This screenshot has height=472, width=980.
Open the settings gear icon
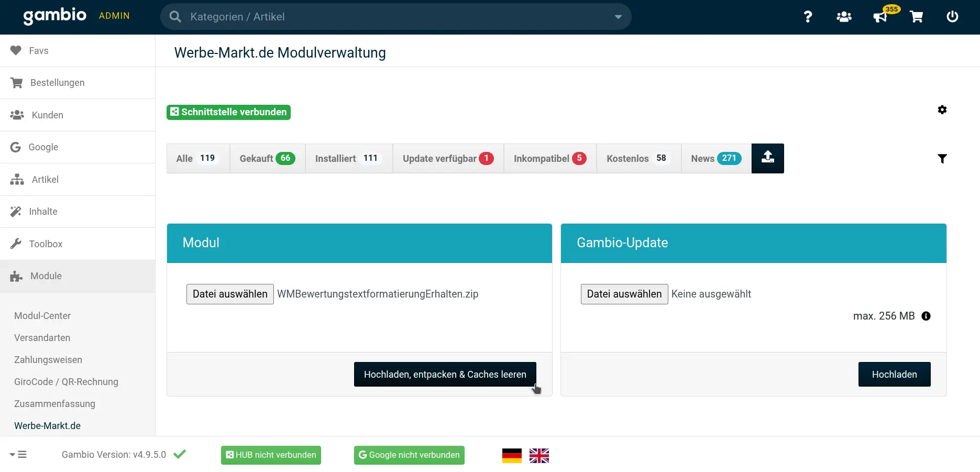pos(942,109)
